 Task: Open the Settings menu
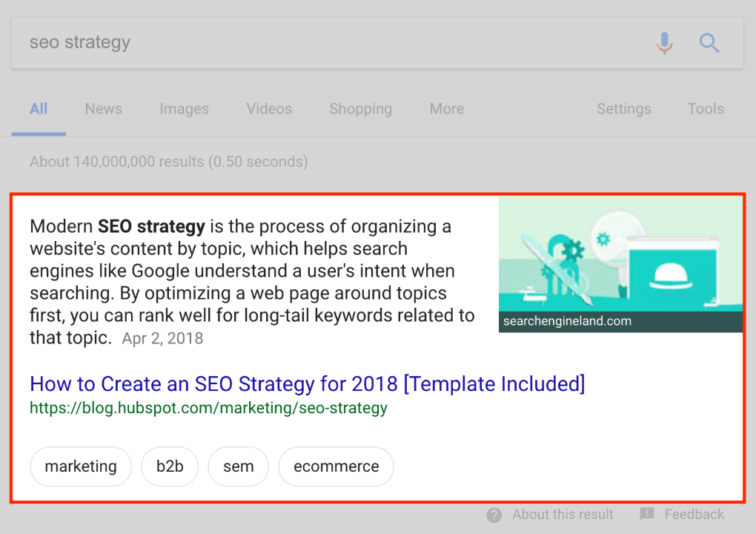(x=624, y=109)
